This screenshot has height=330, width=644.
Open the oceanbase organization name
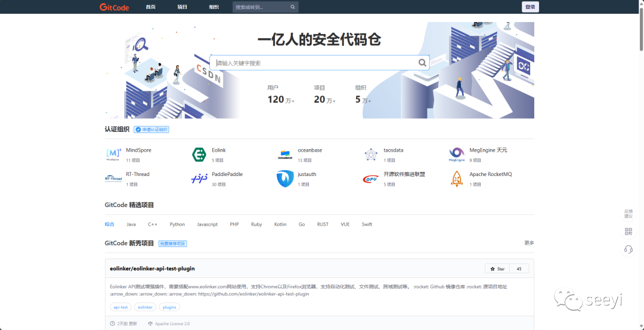click(x=309, y=150)
